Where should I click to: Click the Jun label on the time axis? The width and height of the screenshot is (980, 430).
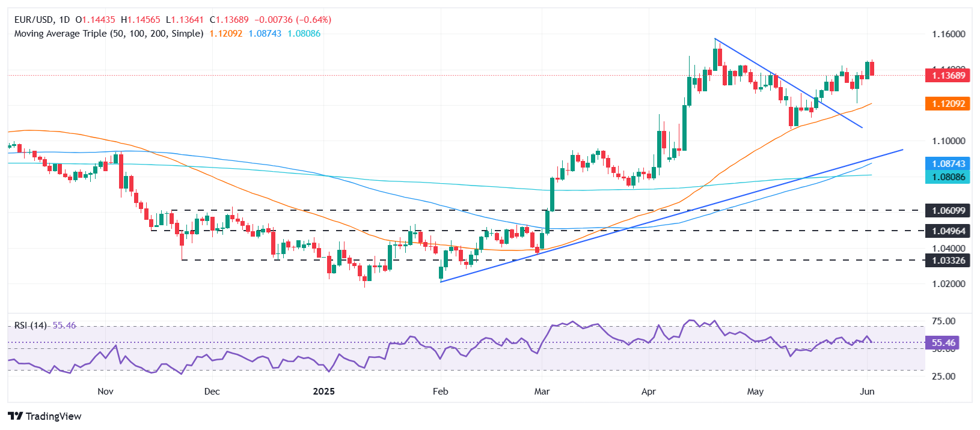(867, 392)
